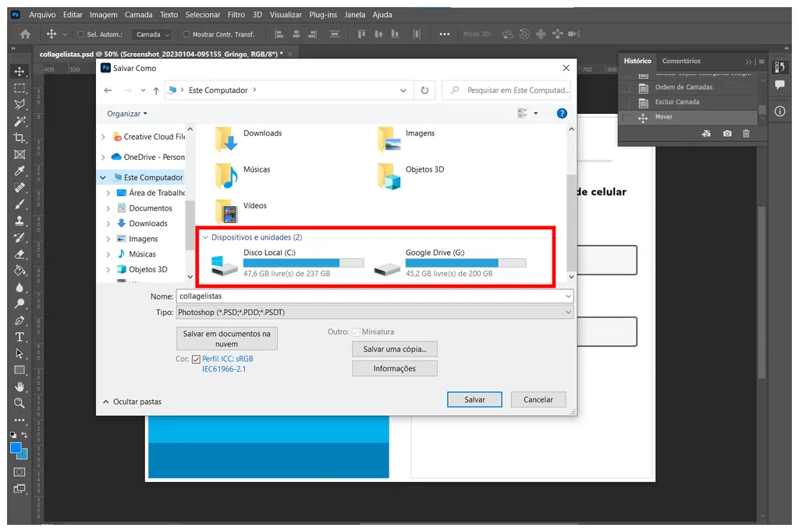799x532 pixels.
Task: Select the Eyedropper tool
Action: (x=20, y=171)
